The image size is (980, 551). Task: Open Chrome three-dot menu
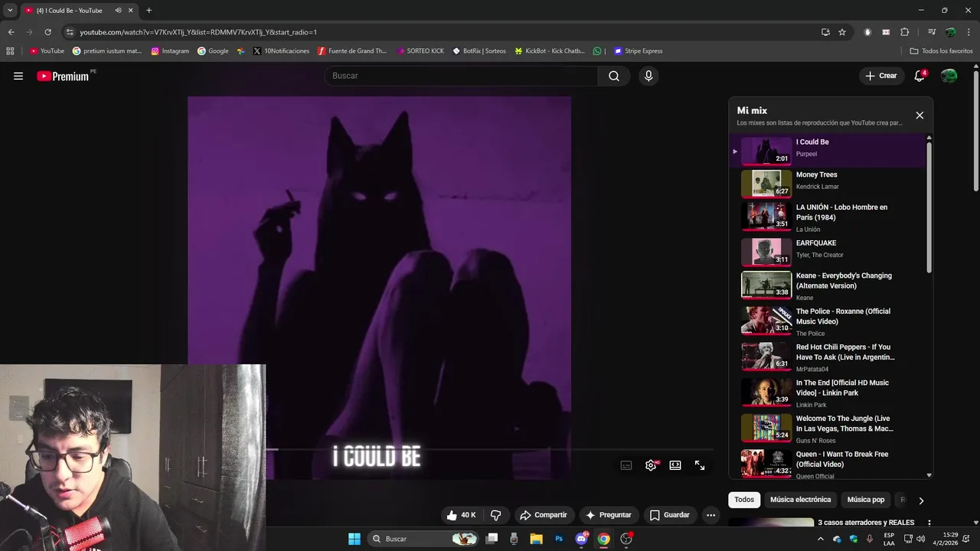coord(968,32)
